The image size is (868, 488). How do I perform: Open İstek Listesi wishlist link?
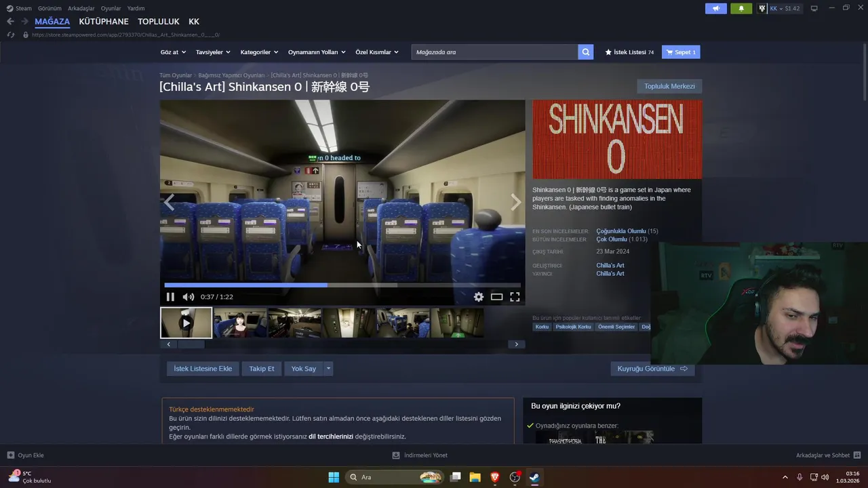629,52
